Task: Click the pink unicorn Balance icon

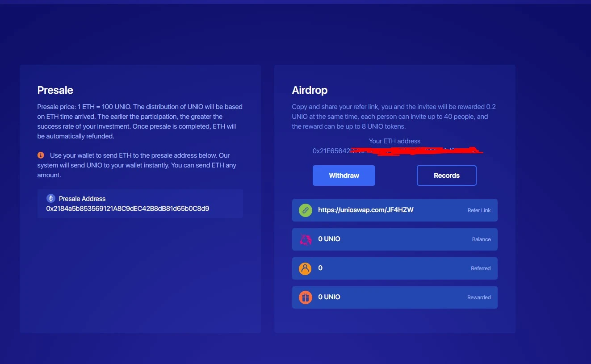Action: (305, 239)
